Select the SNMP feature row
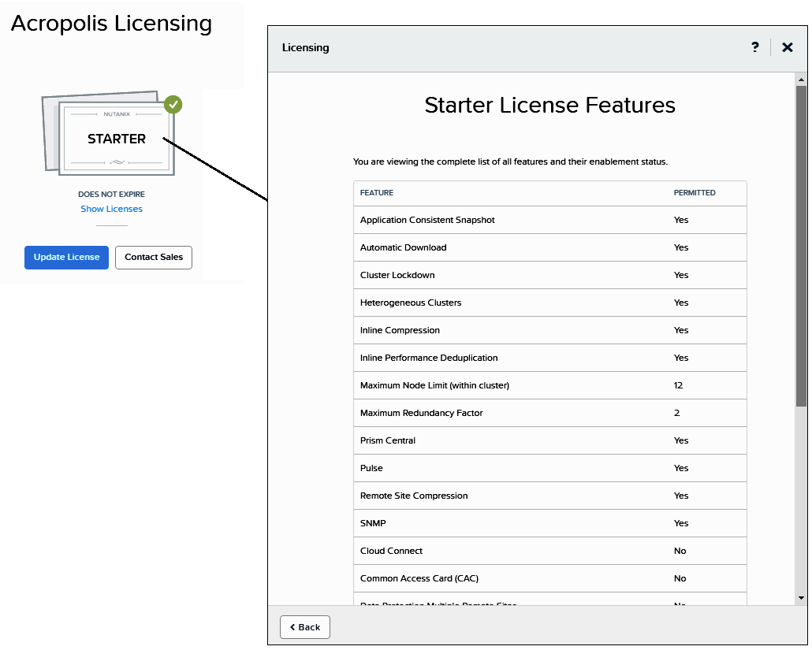Image resolution: width=812 pixels, height=650 pixels. 550,523
